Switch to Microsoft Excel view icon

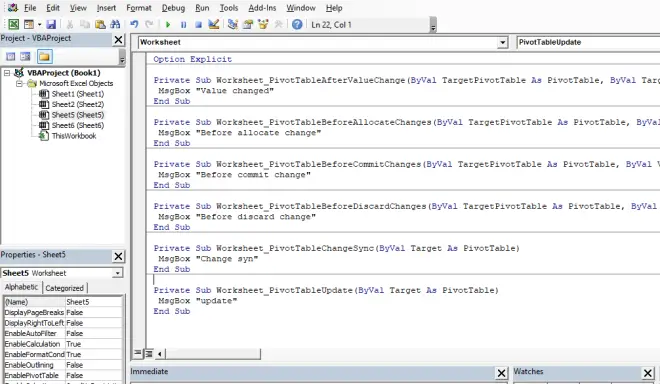pos(13,24)
